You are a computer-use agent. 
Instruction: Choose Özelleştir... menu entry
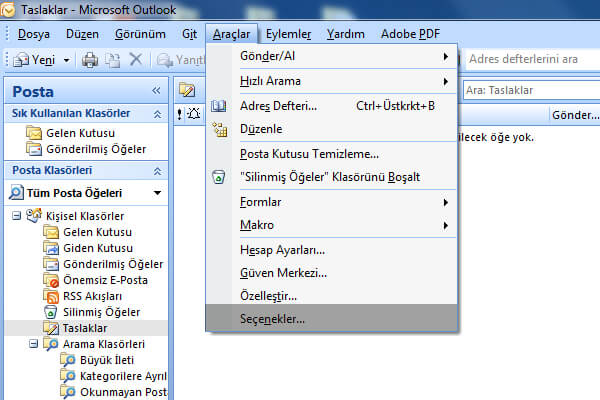pos(331,296)
